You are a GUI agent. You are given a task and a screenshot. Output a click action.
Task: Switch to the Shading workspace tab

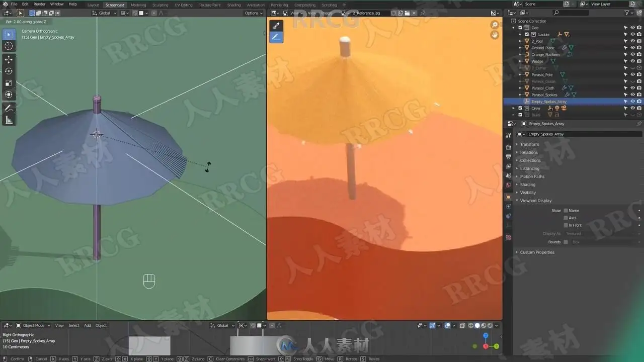click(234, 5)
